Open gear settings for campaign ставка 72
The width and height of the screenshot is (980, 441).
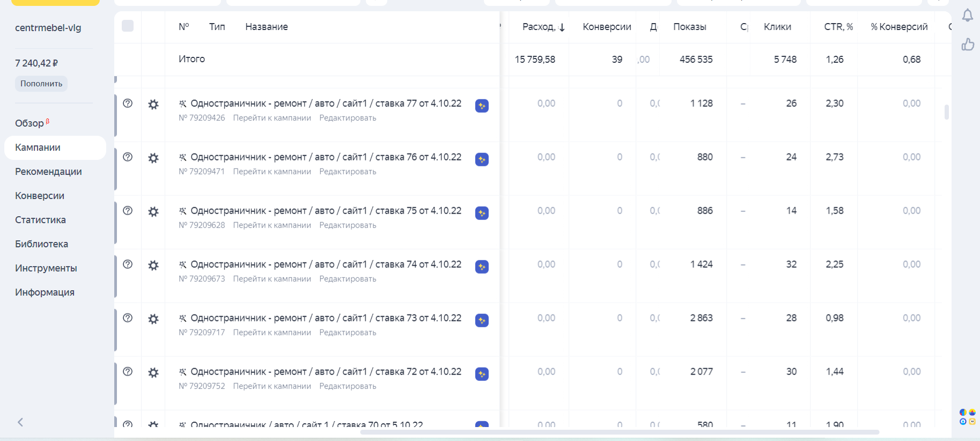coord(153,372)
